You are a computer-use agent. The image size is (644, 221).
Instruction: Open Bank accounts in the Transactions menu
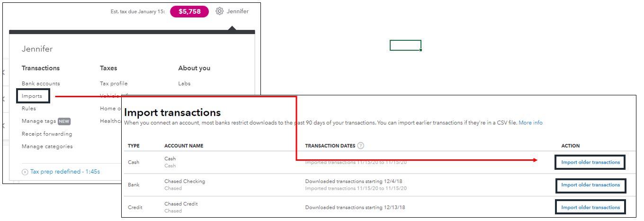41,83
